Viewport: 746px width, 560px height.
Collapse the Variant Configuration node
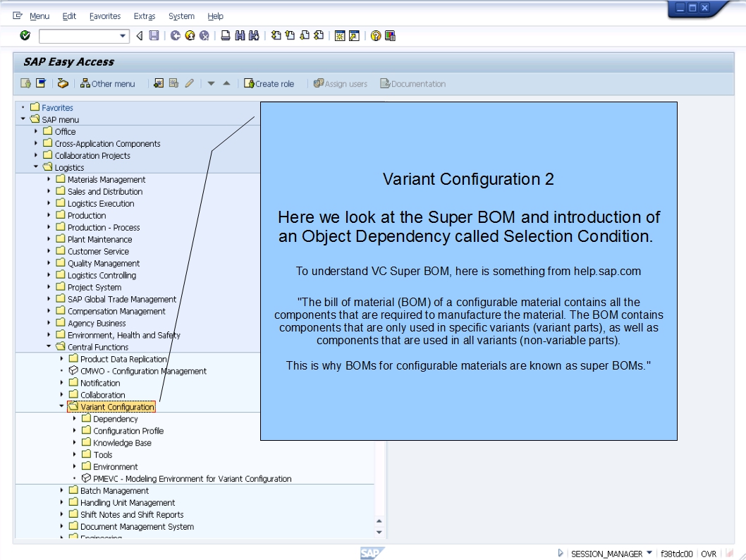(x=61, y=406)
